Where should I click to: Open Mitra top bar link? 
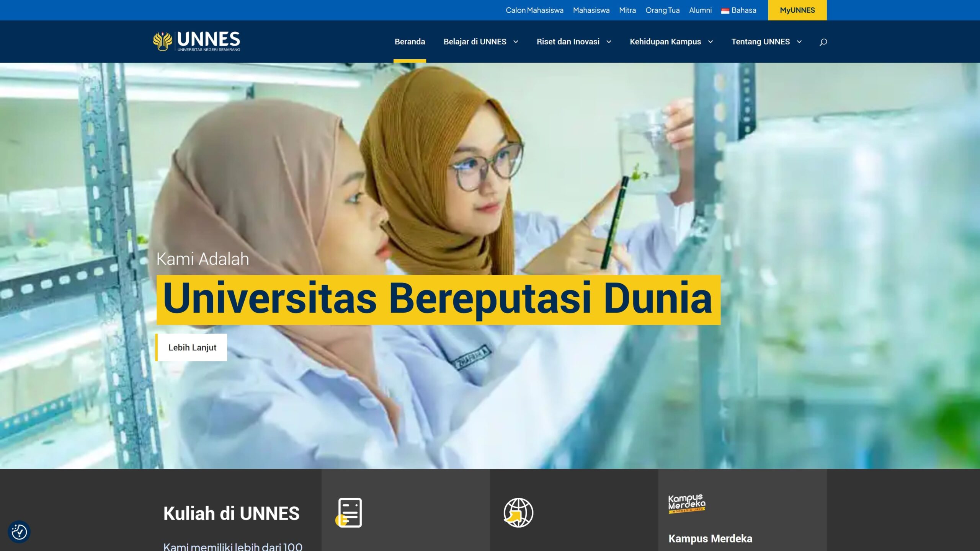pyautogui.click(x=627, y=10)
